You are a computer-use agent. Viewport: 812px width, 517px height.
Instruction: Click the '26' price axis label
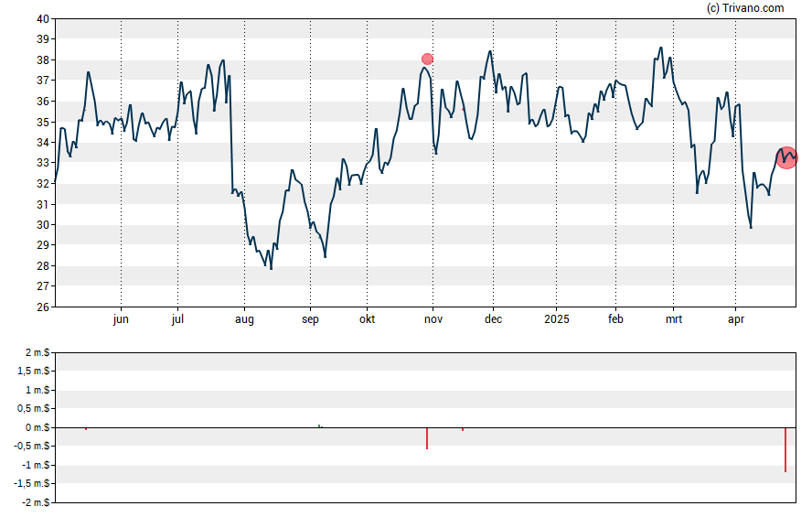43,307
